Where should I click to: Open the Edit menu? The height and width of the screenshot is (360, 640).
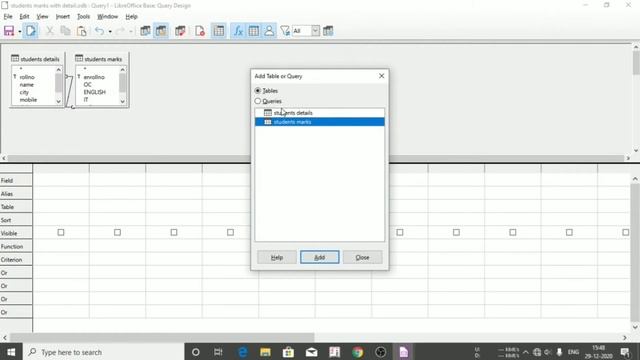click(24, 17)
